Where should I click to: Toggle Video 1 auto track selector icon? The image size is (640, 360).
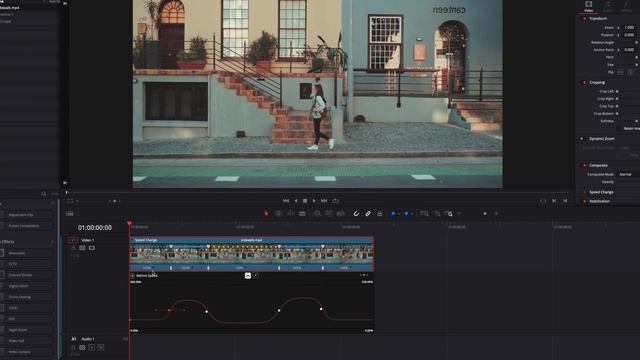click(82, 248)
